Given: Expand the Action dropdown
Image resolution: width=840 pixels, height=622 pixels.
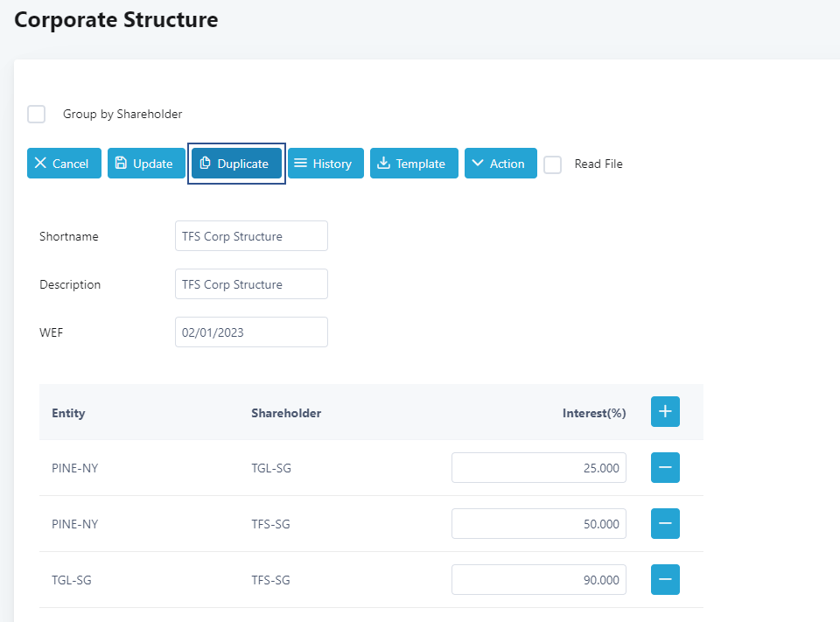Looking at the screenshot, I should 500,164.
